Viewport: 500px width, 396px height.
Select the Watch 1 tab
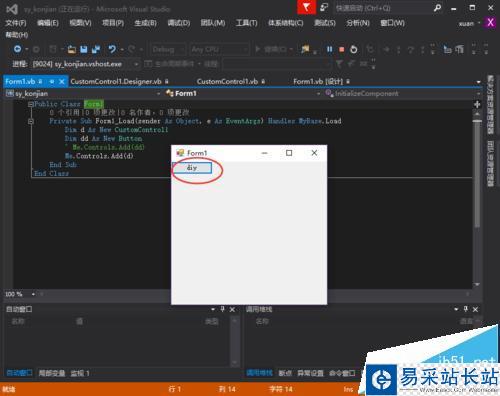coord(80,373)
